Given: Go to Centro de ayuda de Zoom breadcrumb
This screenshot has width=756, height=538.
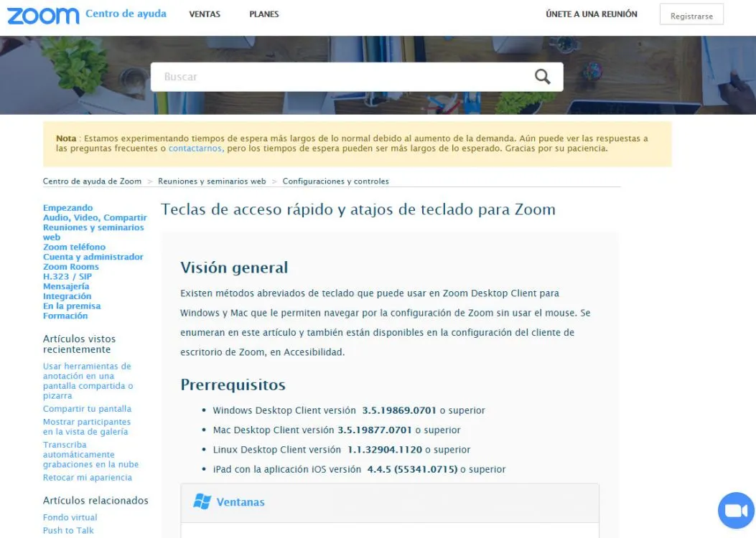Looking at the screenshot, I should [x=92, y=181].
